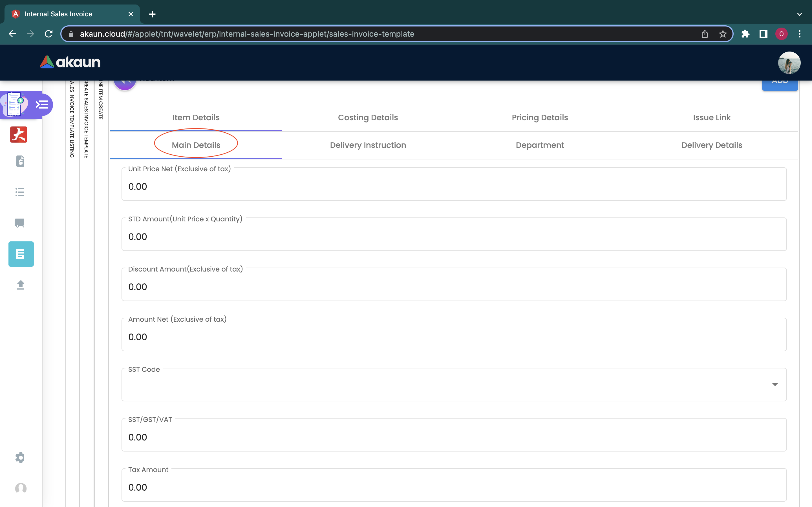812x507 pixels.
Task: Open the bulleted list sidebar icon
Action: click(20, 192)
